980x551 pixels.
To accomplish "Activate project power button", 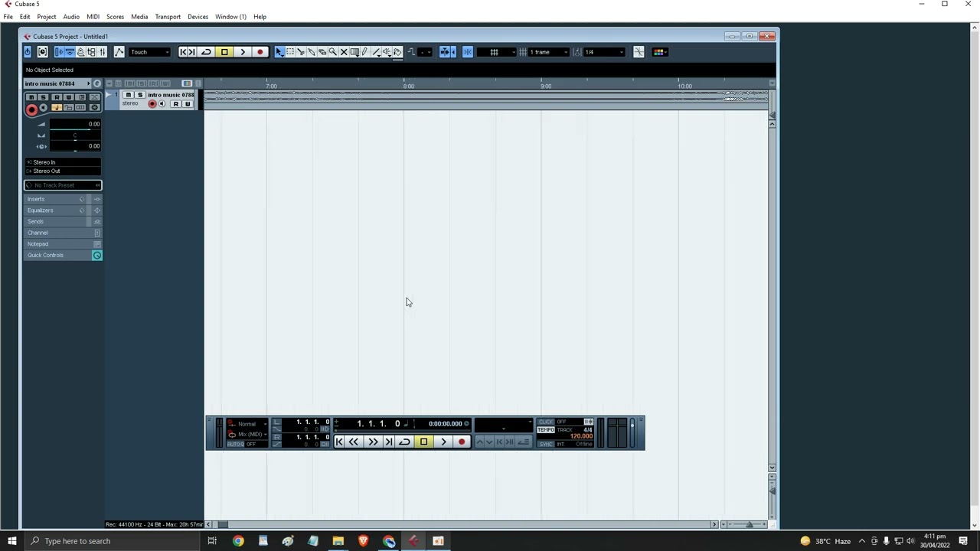I will click(28, 52).
